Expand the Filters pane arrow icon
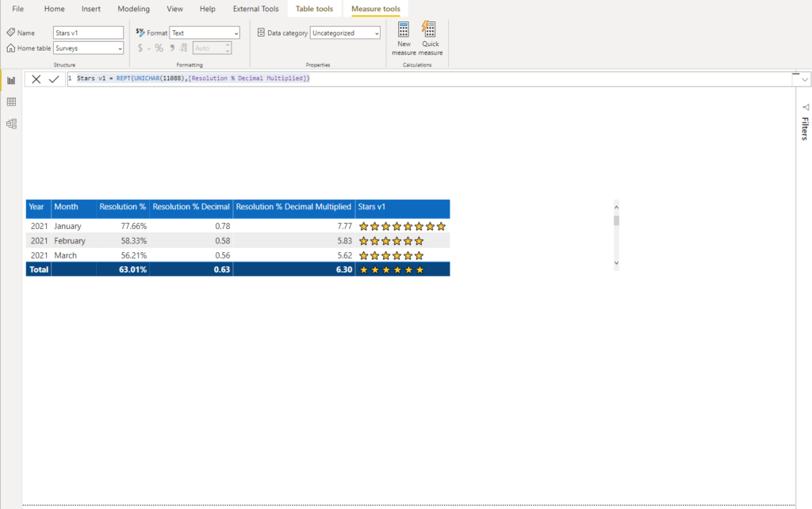 coord(806,107)
